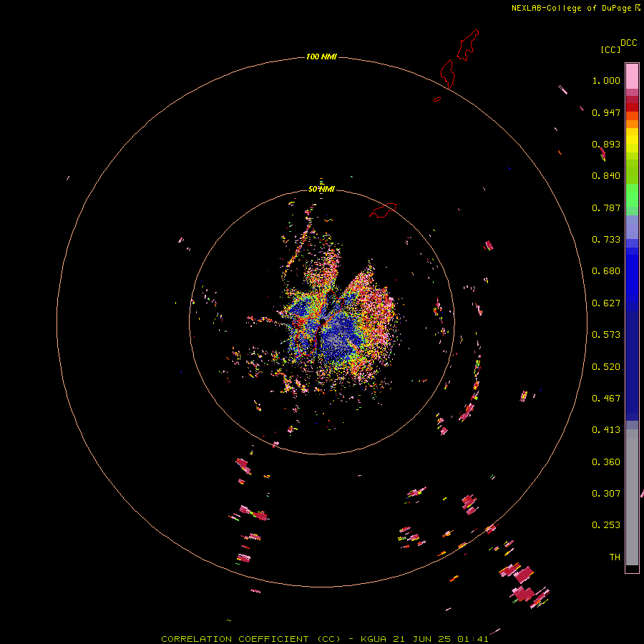Click the 0.573 scale value
Image resolution: width=644 pixels, height=644 pixels.
pos(606,335)
